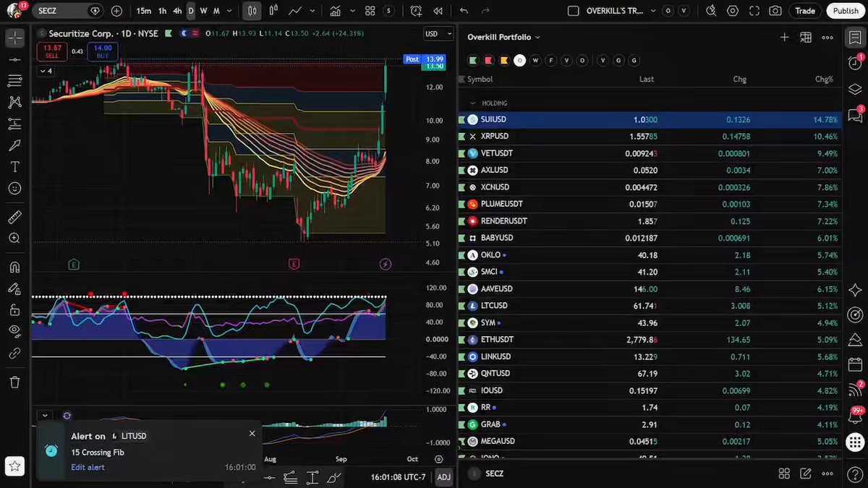
Task: Click the zoom in magnifier tool
Action: [14, 238]
